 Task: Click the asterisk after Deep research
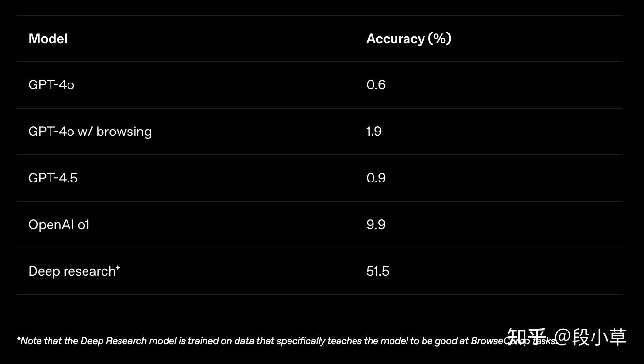[x=118, y=268]
